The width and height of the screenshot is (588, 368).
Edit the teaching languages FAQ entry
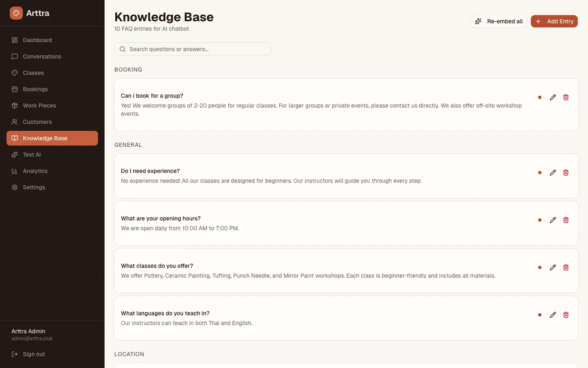(x=553, y=315)
